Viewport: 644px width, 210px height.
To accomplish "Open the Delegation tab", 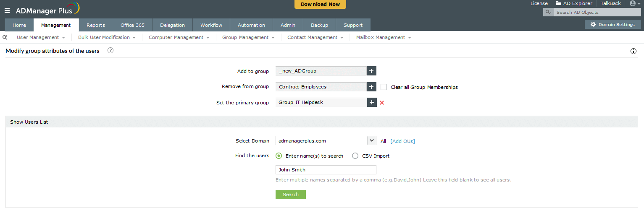I will pos(172,25).
